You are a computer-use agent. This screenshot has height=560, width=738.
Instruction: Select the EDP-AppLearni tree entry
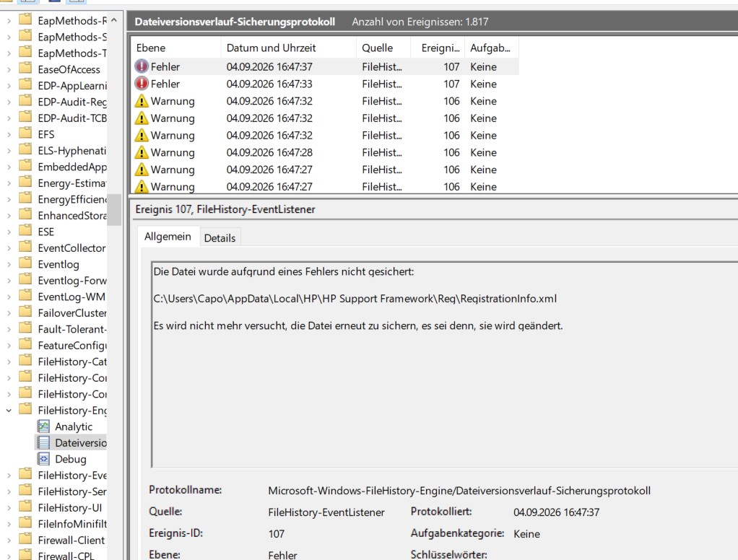72,86
